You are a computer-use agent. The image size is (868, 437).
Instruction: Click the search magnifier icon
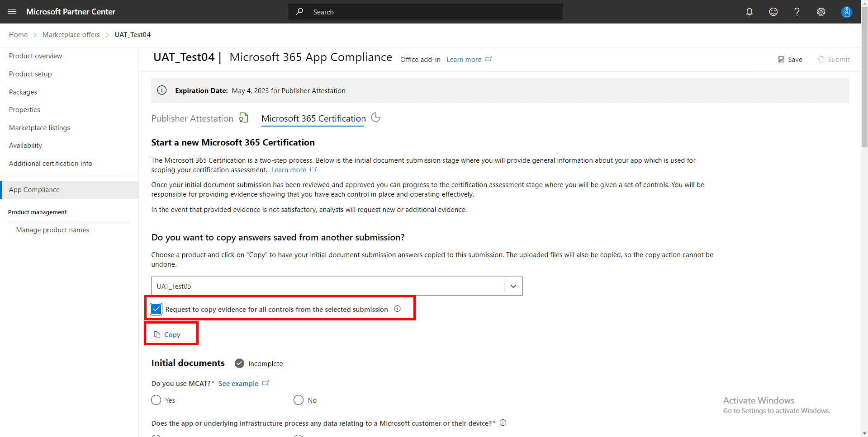(x=299, y=12)
